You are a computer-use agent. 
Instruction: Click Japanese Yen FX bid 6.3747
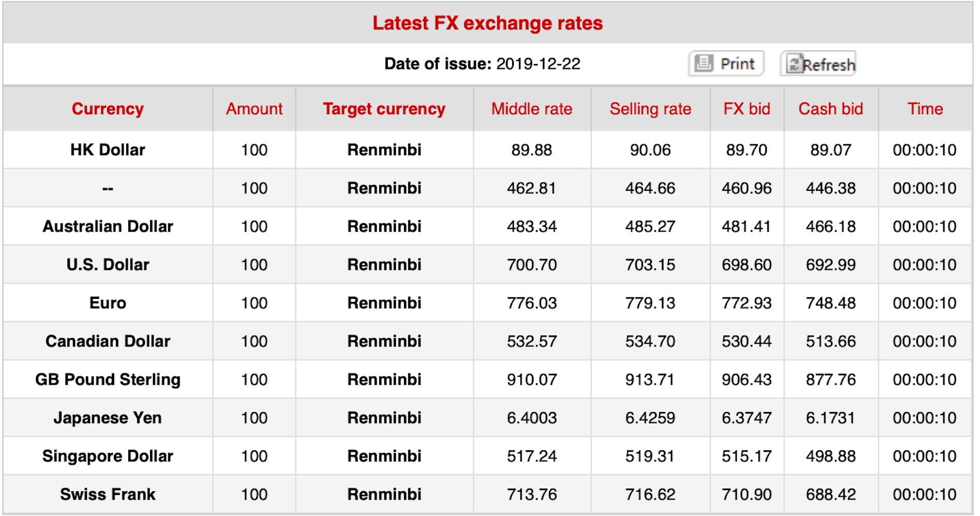746,417
